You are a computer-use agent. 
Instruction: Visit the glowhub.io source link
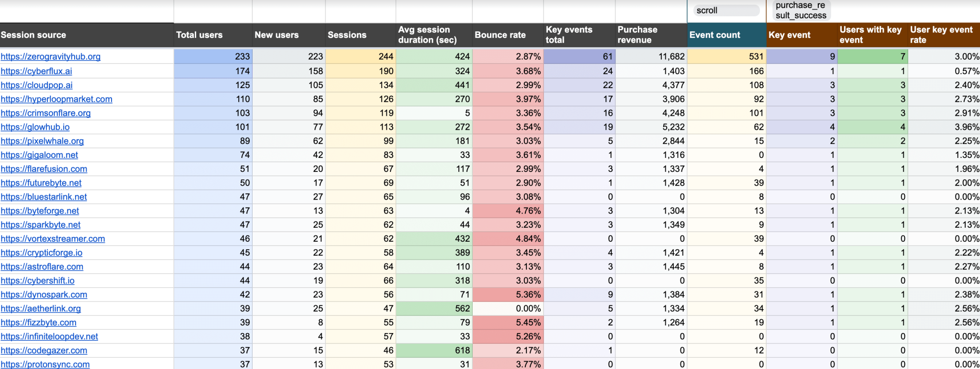35,127
